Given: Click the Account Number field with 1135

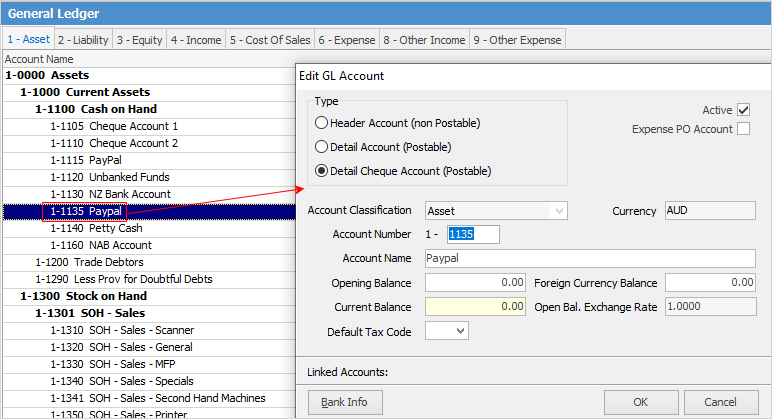Looking at the screenshot, I should click(473, 234).
